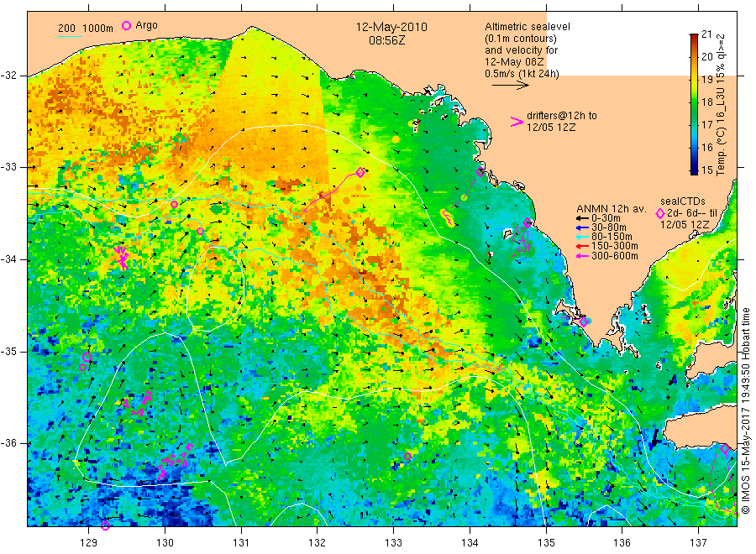Click the "sealCTDs" legend heading
Viewport: 756px width, 554px height.
tap(683, 201)
